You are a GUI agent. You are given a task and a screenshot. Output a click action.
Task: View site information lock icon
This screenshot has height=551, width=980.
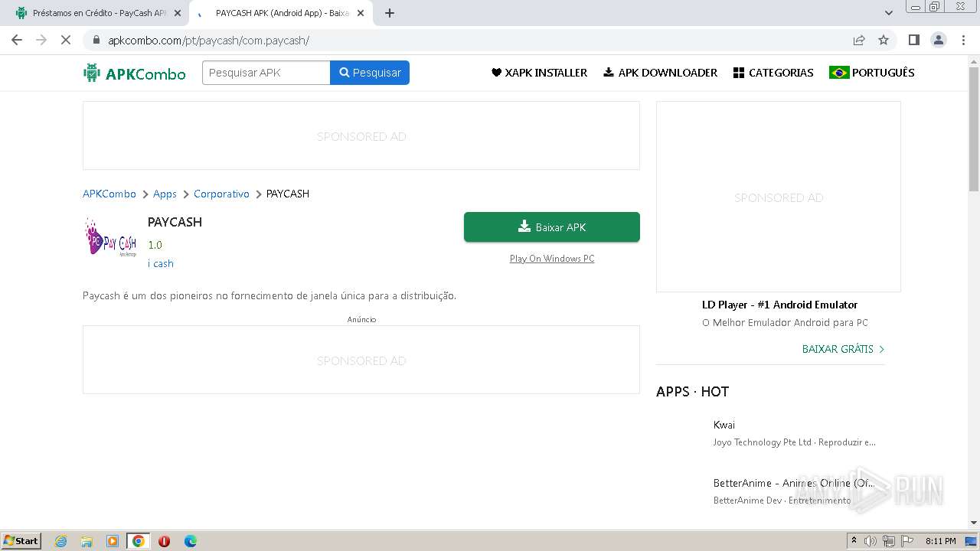(96, 40)
